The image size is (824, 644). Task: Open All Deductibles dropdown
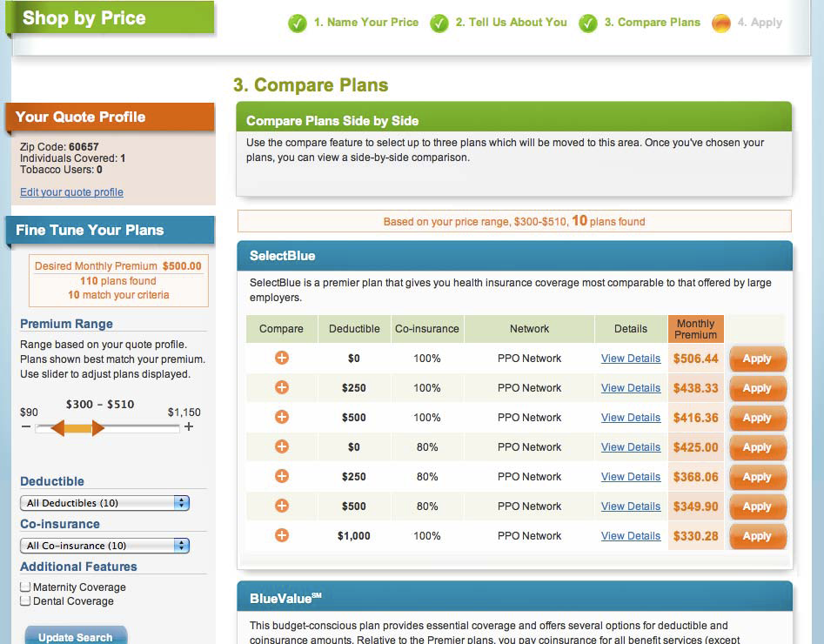point(104,503)
